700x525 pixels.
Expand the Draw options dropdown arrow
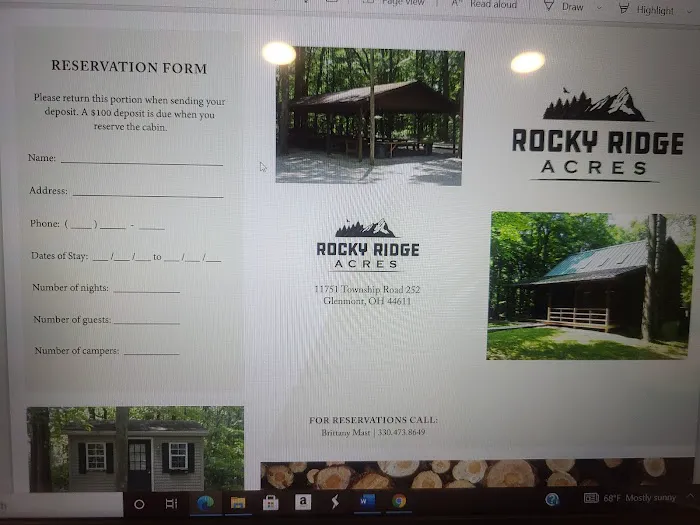click(599, 8)
